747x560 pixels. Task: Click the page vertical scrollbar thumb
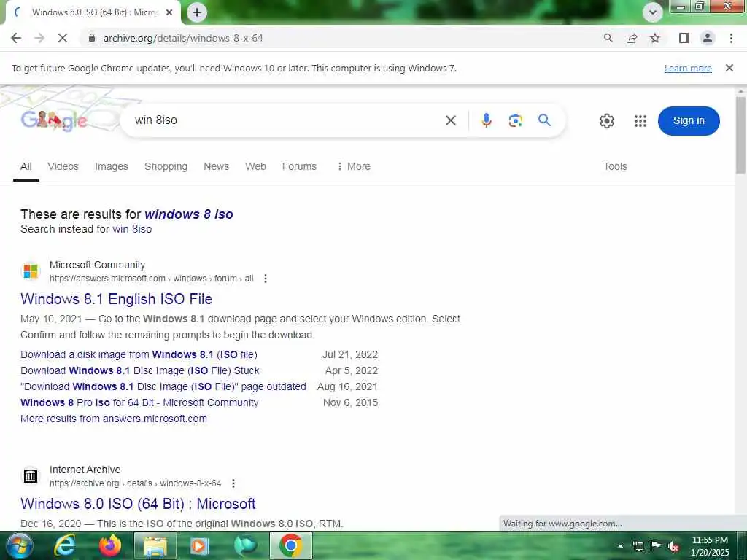pos(740,135)
